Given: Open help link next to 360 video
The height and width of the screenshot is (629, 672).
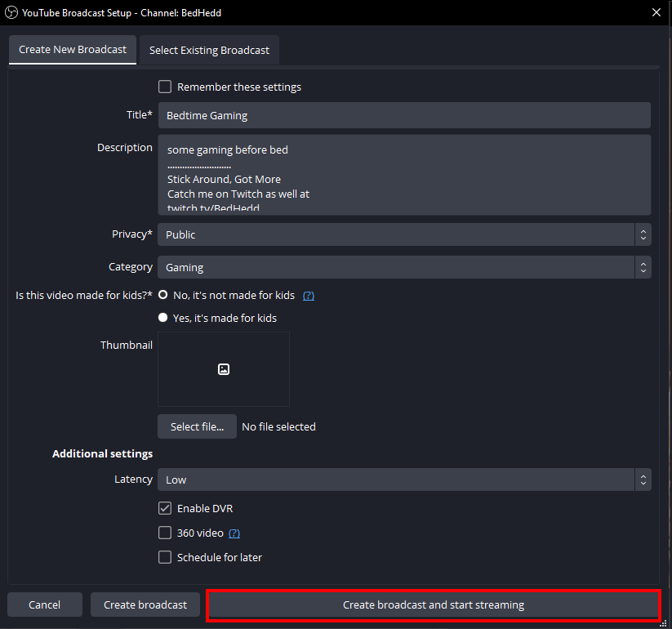Looking at the screenshot, I should tap(234, 533).
